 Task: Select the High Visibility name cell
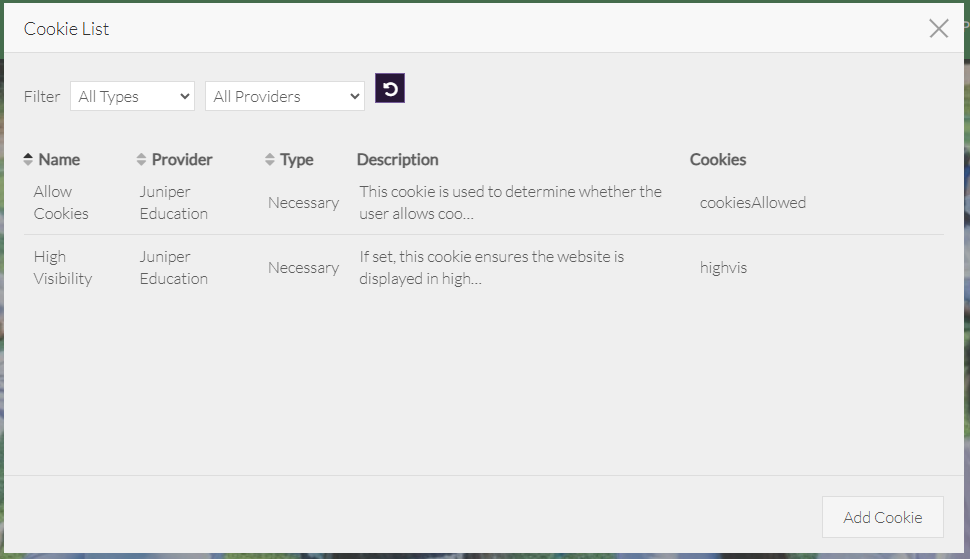(x=62, y=267)
